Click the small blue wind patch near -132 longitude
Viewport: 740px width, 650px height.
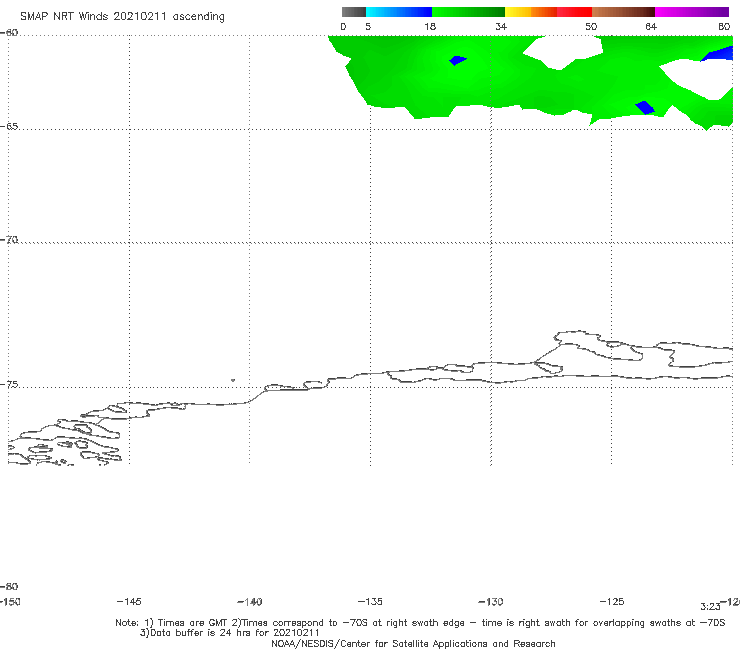(x=457, y=60)
